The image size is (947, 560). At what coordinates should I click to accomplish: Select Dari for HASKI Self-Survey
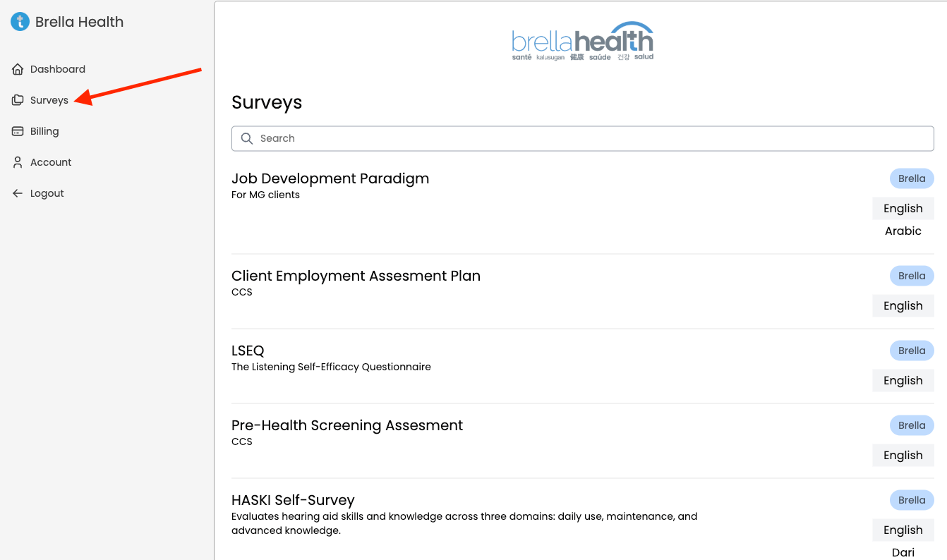pos(903,552)
